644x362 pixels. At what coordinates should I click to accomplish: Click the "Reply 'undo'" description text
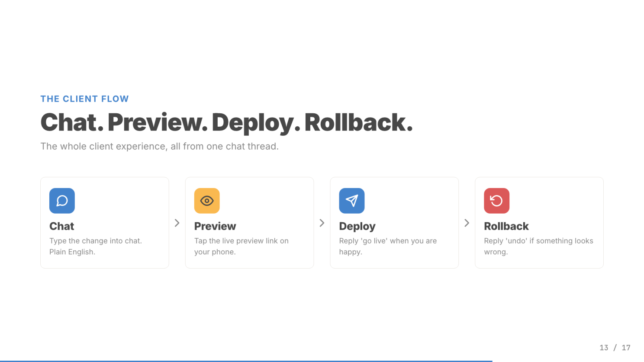tap(538, 246)
